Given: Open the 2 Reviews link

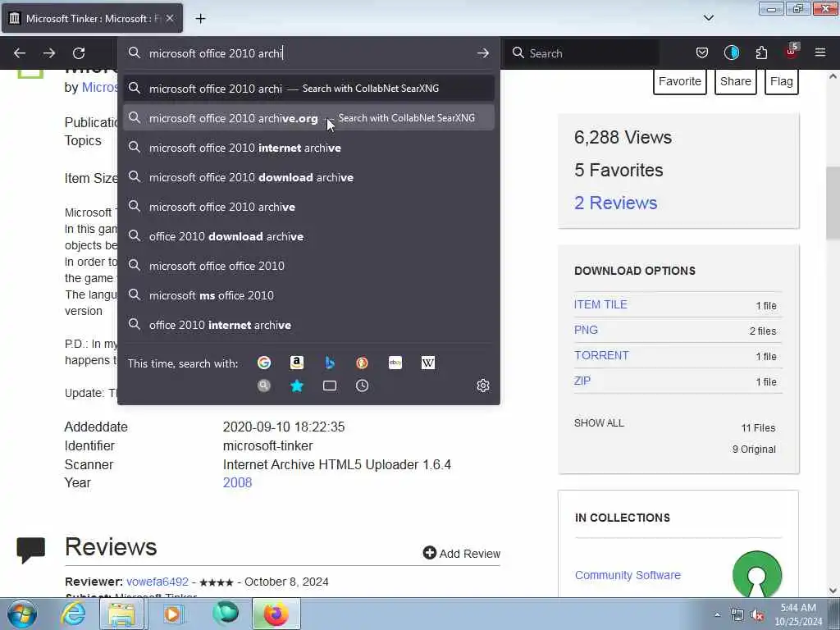Looking at the screenshot, I should [615, 203].
